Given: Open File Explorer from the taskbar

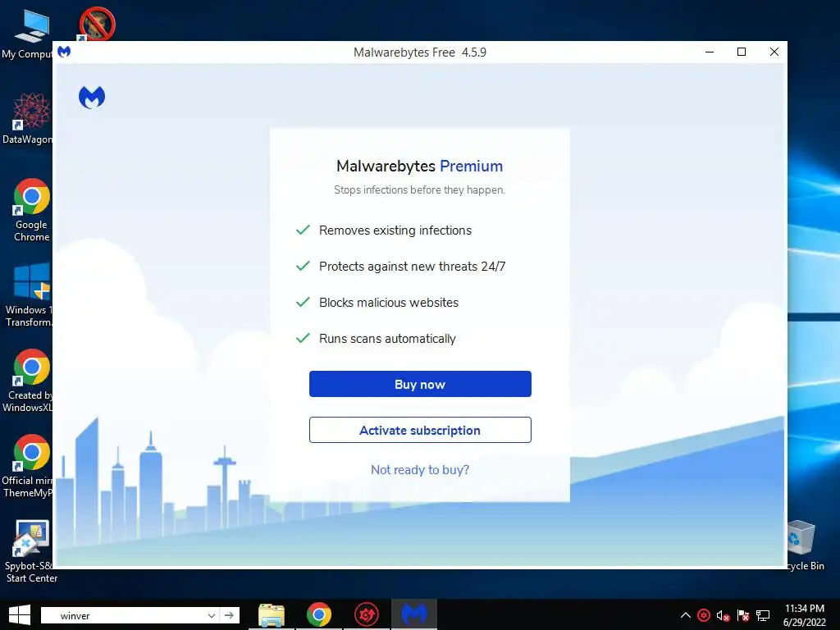Looking at the screenshot, I should [x=272, y=615].
